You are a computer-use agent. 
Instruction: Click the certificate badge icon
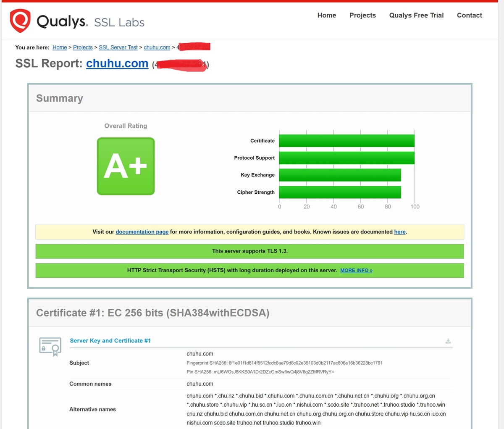pyautogui.click(x=50, y=347)
